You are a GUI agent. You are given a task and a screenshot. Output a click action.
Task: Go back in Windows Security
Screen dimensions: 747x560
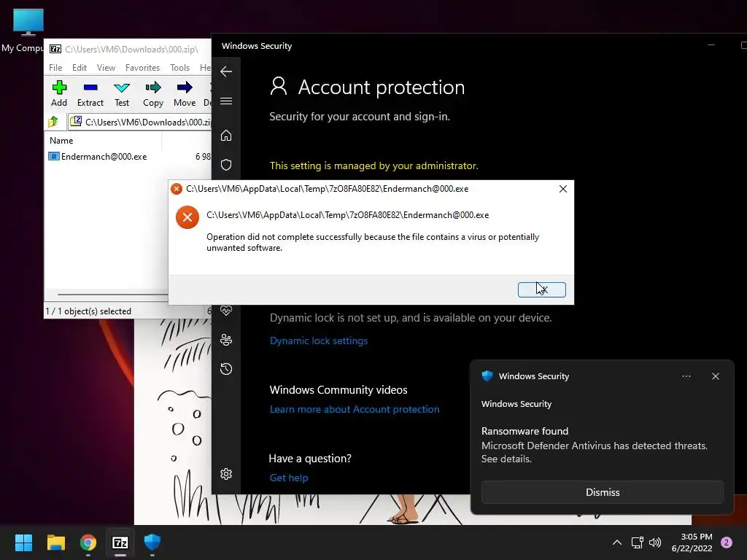[226, 71]
